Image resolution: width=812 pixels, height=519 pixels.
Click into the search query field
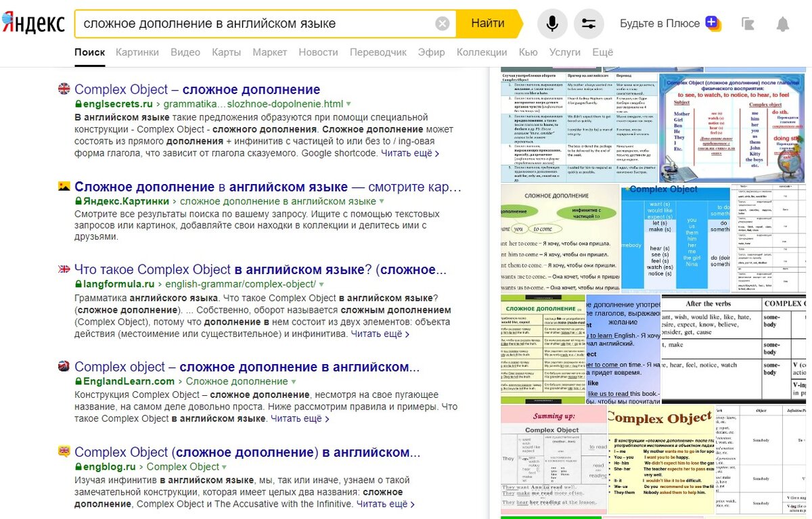(256, 24)
